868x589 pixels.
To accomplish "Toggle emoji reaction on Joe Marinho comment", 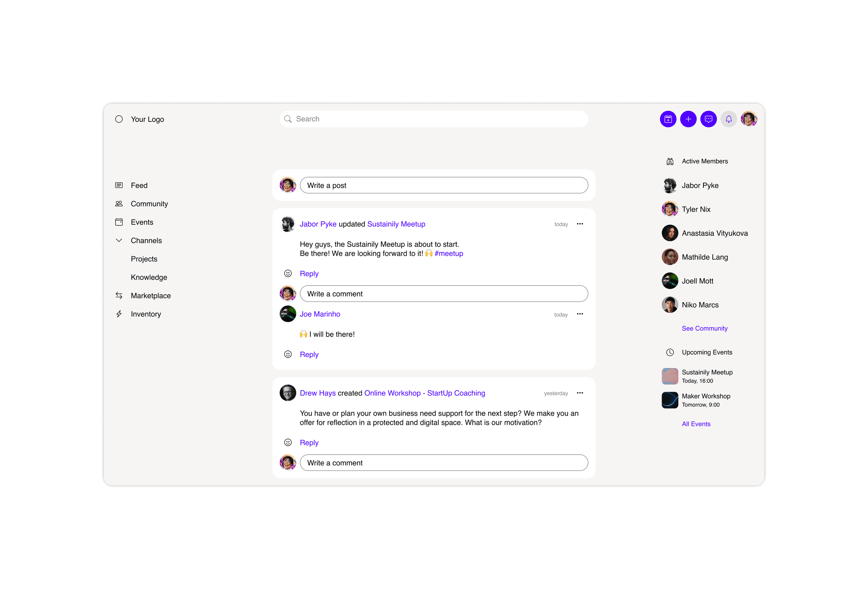I will [x=289, y=354].
